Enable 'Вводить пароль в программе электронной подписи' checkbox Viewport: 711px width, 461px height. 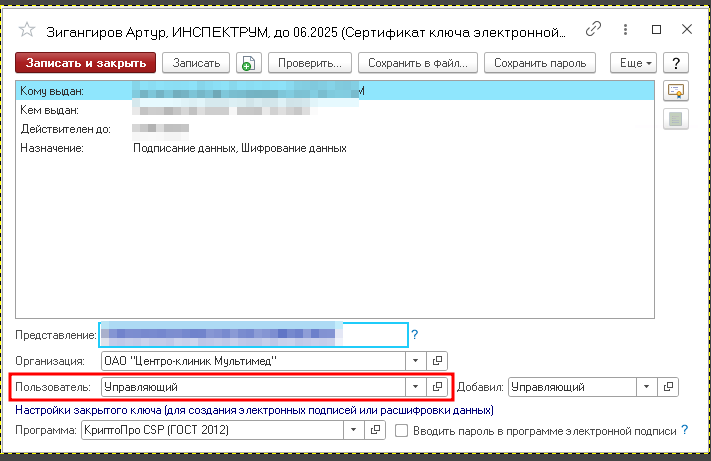coord(401,431)
